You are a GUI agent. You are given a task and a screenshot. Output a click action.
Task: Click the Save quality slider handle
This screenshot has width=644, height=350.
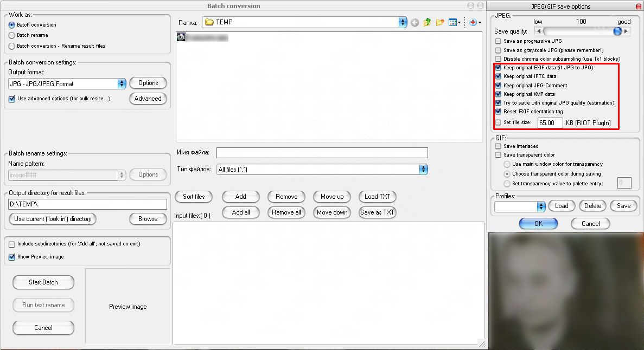[617, 31]
